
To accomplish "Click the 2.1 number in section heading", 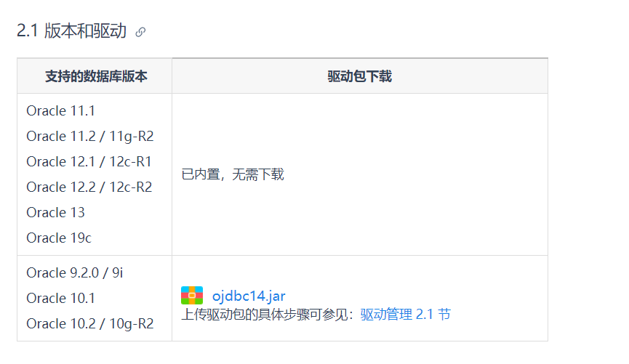I will pyautogui.click(x=28, y=31).
